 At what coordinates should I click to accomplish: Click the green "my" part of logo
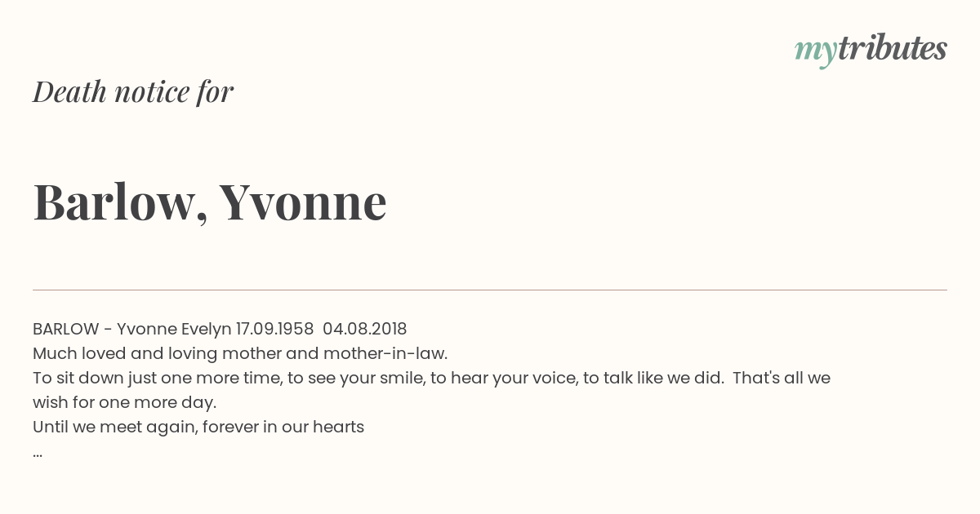click(x=815, y=54)
